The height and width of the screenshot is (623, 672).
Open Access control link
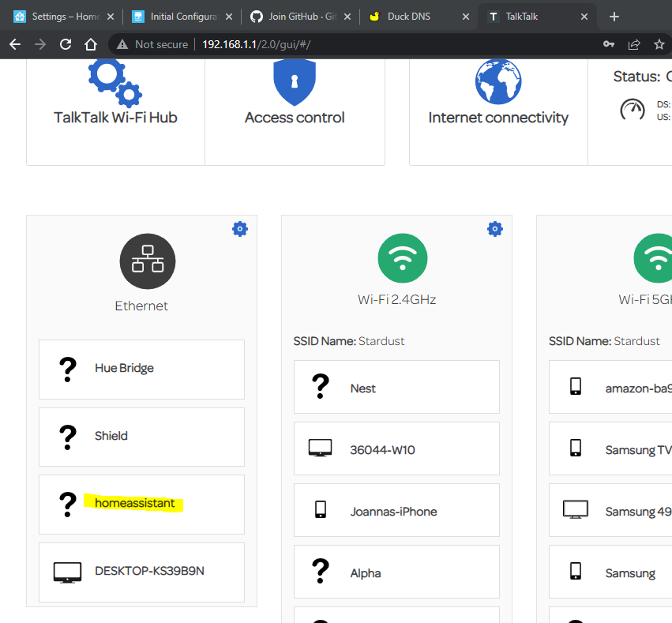coord(295,118)
